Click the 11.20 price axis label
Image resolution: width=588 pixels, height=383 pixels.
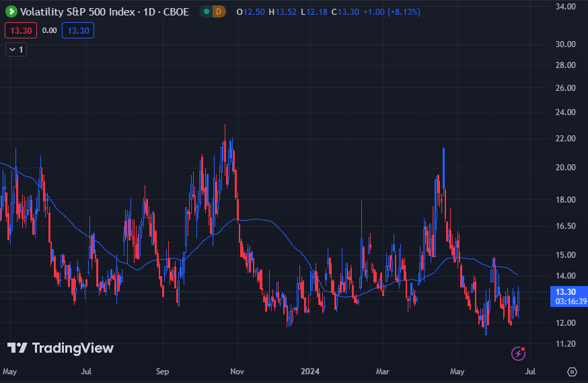click(566, 343)
